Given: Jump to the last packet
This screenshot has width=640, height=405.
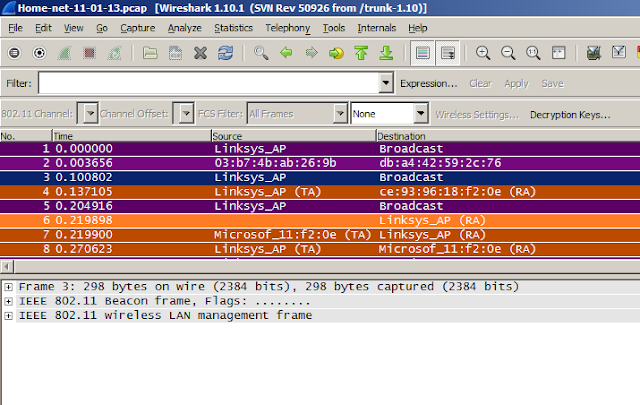Looking at the screenshot, I should pos(386,53).
